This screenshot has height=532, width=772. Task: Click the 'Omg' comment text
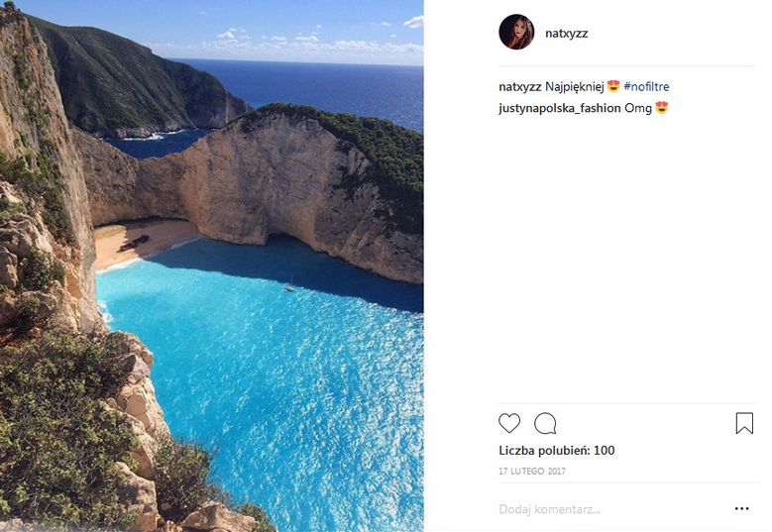(x=638, y=108)
